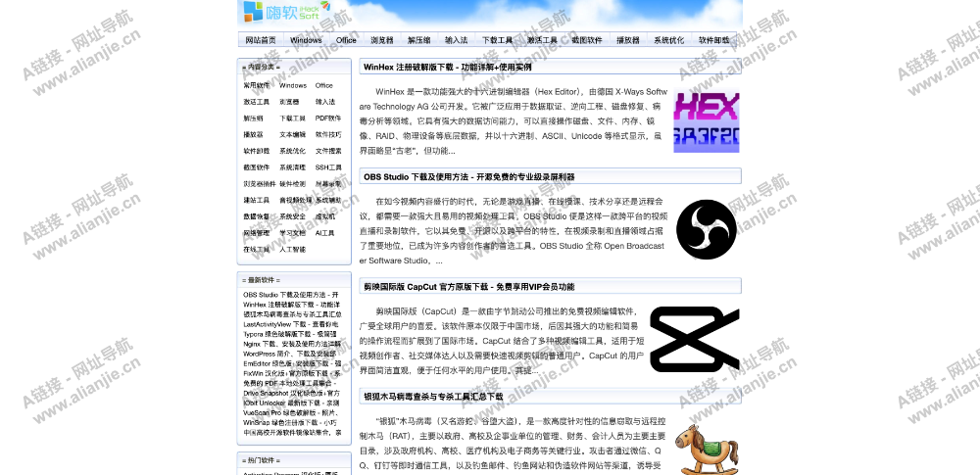Open 软件卸载 category in 内容分类 sidebar
Screen dimensions: 980x475
[257, 151]
